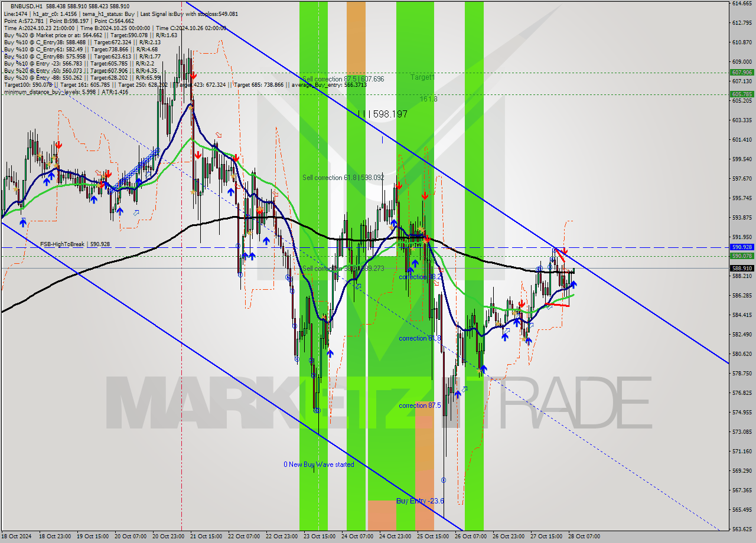Click the 588.910 current price tag
Viewport: 756px width, 543px height.
pyautogui.click(x=742, y=268)
